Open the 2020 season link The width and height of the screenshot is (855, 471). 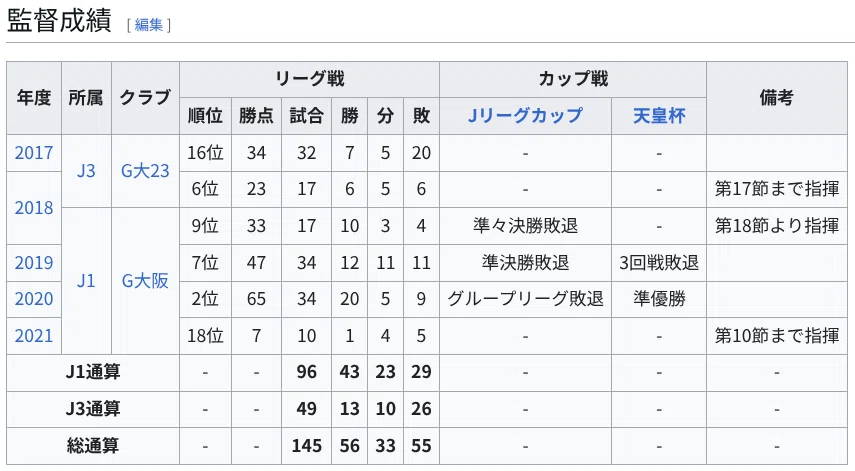click(x=34, y=299)
